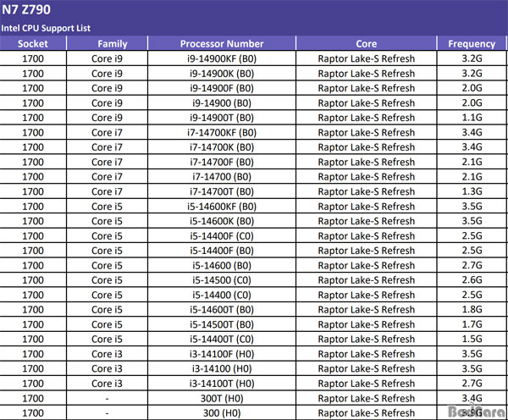Select the N7 Z790 title text
Image resolution: width=508 pixels, height=420 pixels.
coord(26,9)
